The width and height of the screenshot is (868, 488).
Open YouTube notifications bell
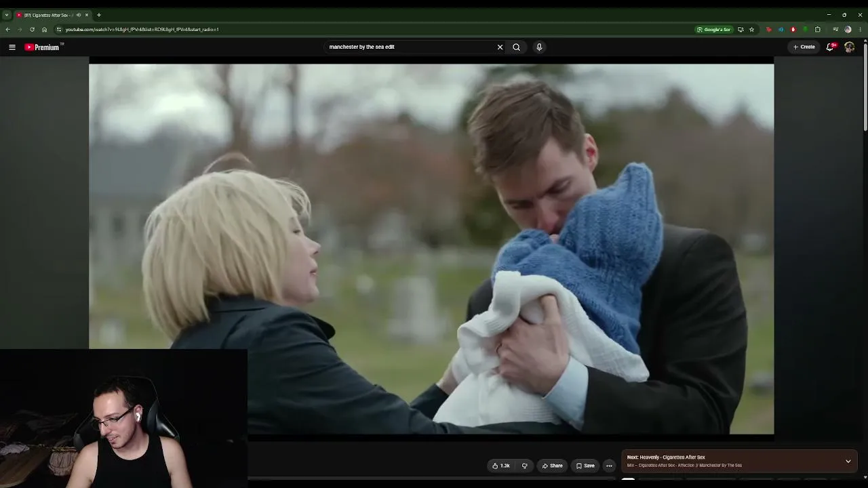830,47
